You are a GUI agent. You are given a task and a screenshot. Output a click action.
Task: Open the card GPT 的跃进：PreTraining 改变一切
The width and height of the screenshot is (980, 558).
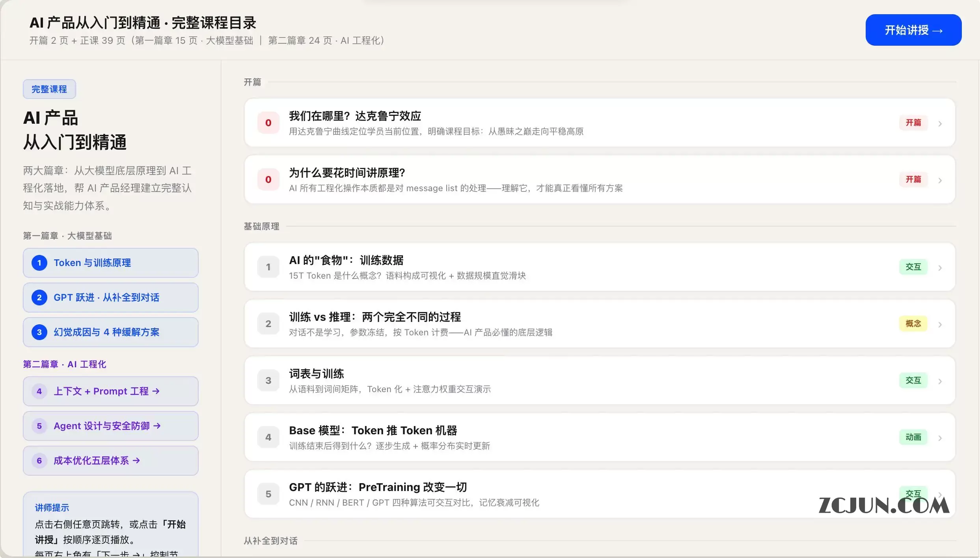[600, 494]
